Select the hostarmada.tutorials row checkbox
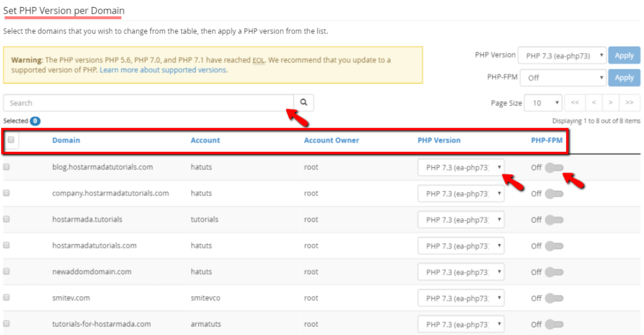 pyautogui.click(x=6, y=219)
